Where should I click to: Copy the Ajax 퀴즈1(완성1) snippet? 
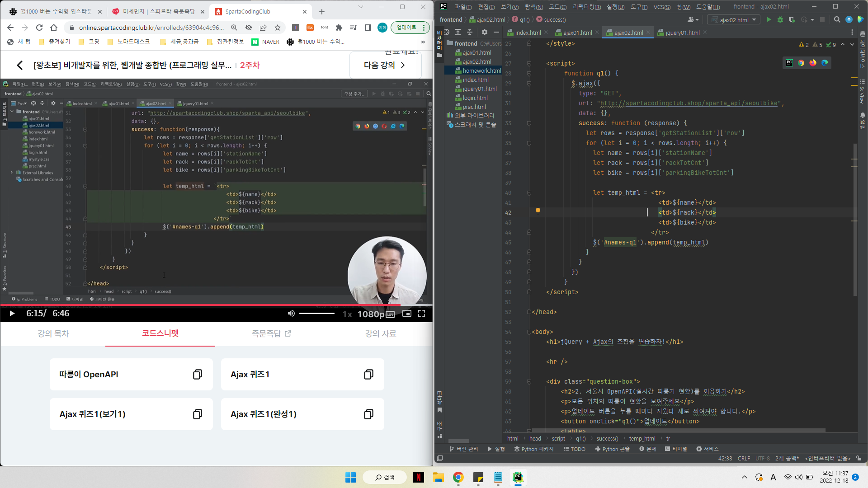pos(369,414)
